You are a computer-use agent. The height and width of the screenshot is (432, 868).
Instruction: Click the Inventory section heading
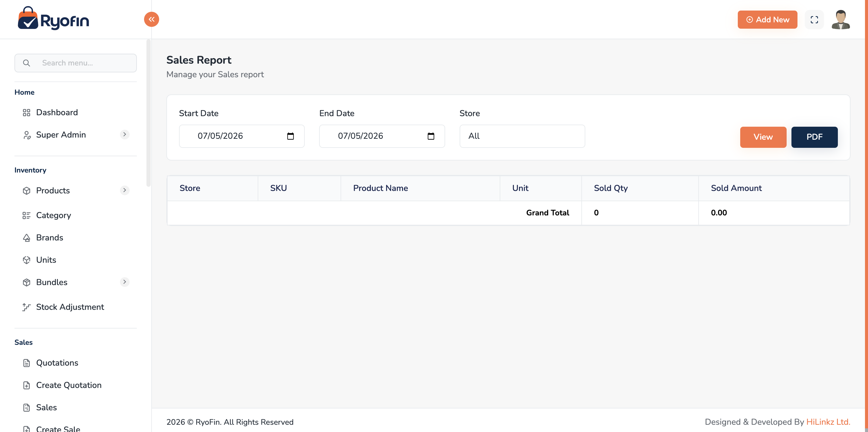coord(30,170)
